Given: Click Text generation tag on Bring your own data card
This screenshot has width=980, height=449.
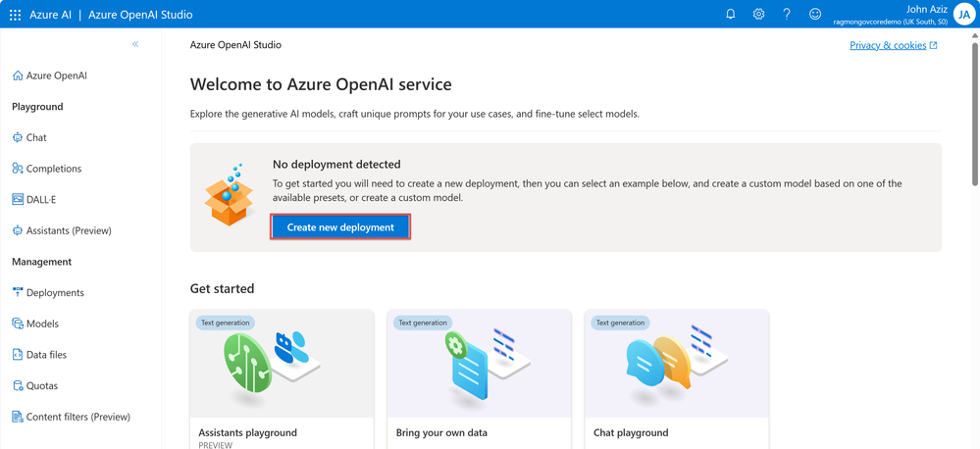Looking at the screenshot, I should [x=423, y=323].
